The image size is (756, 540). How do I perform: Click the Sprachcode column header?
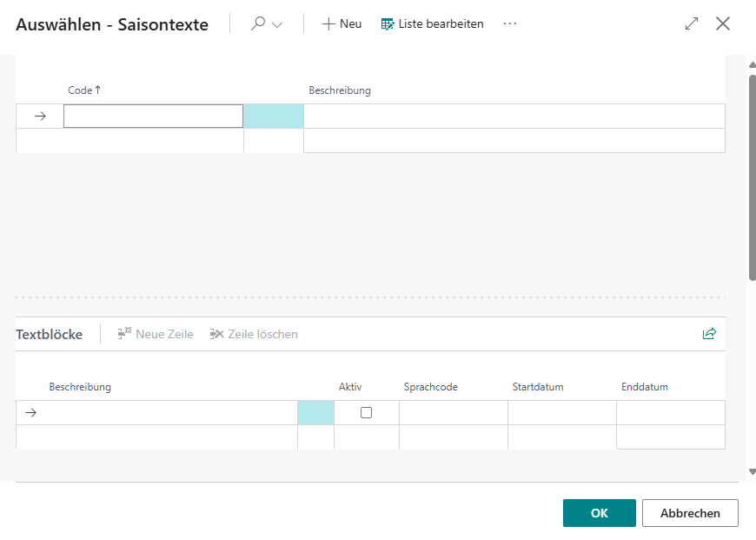pyautogui.click(x=430, y=387)
